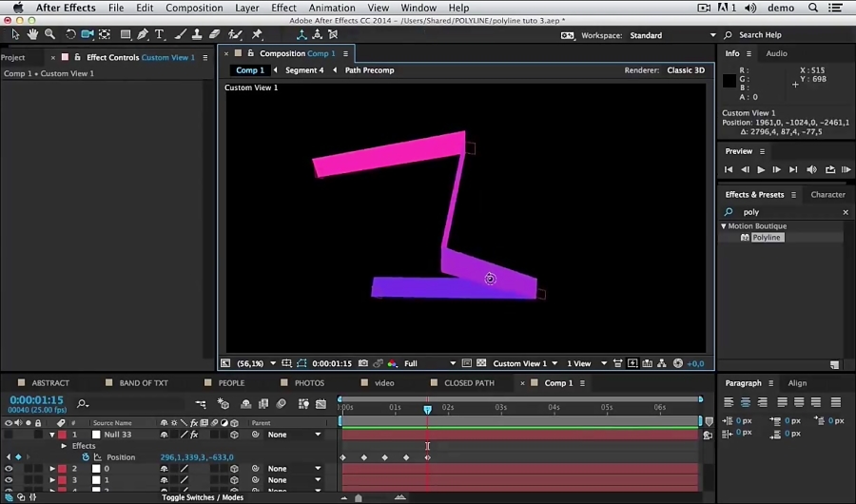Mute audio in the Preview panel
This screenshot has width=856, height=504.
pos(812,169)
